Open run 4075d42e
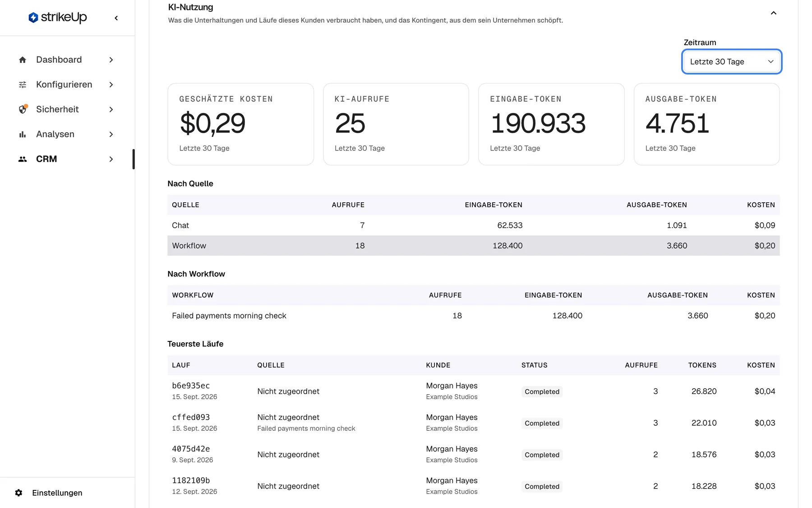Screen dimensions: 812x508 (473, 454)
